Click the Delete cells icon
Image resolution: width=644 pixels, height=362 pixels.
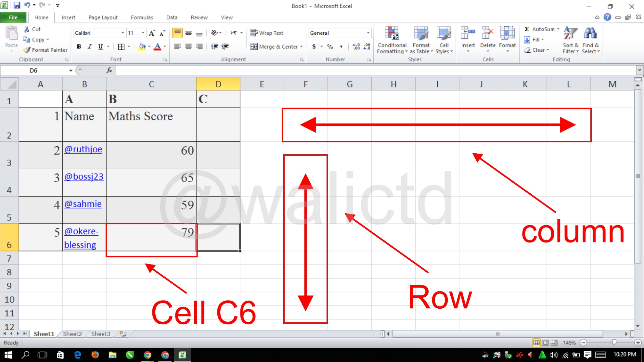[488, 33]
